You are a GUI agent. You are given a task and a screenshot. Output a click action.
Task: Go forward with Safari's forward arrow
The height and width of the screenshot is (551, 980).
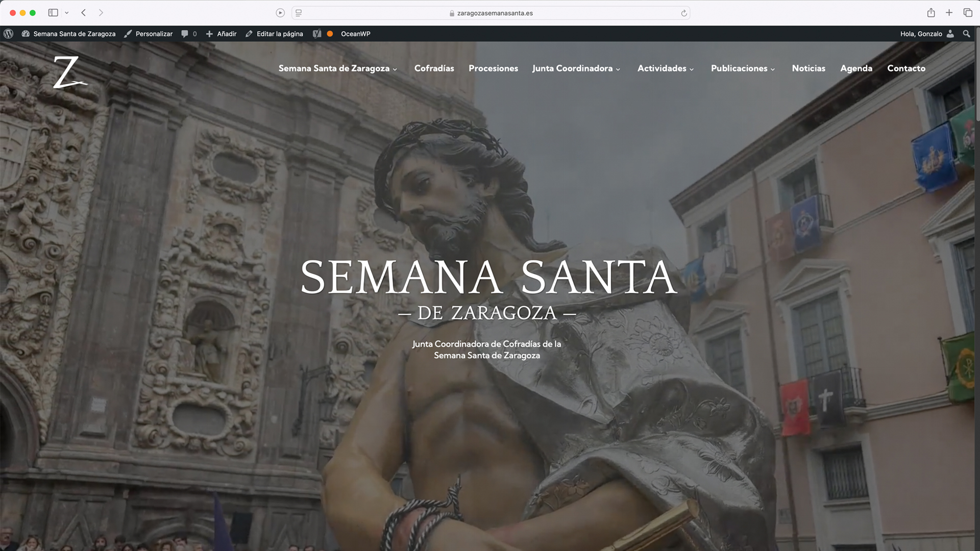[101, 13]
